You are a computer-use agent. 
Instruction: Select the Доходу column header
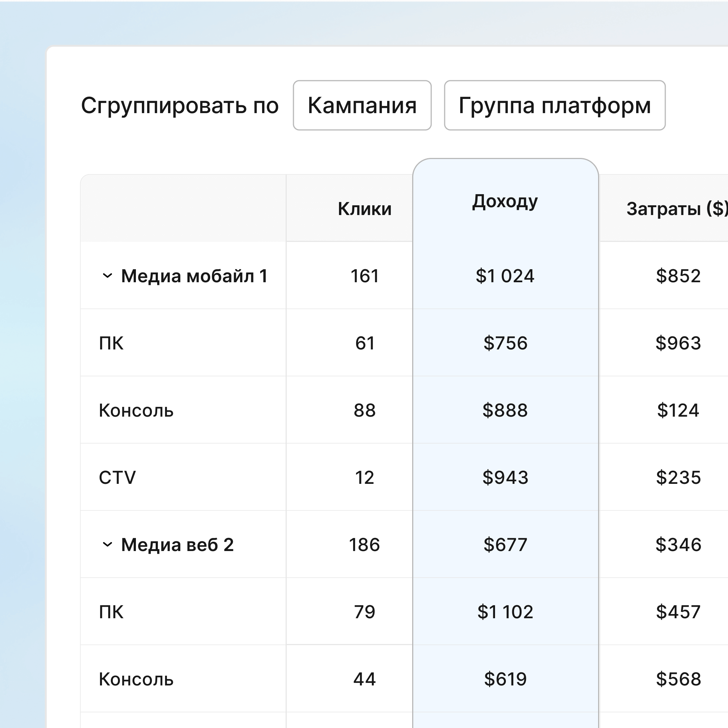pos(505,201)
